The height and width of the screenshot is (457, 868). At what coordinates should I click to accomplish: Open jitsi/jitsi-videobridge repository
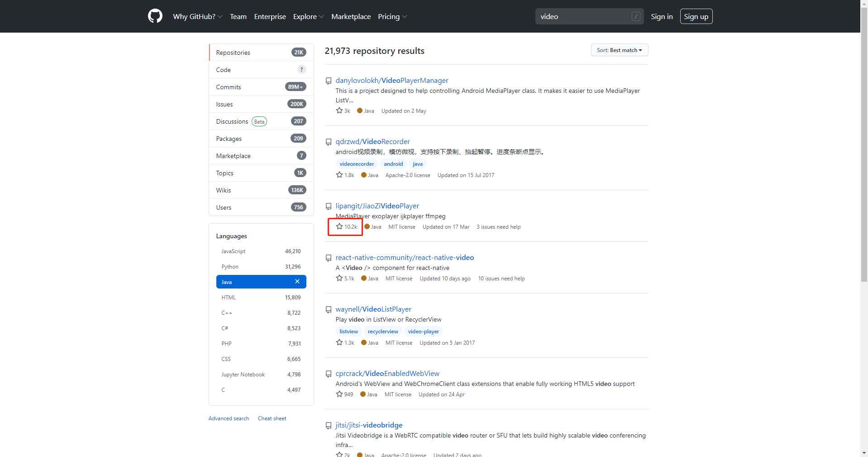(369, 425)
